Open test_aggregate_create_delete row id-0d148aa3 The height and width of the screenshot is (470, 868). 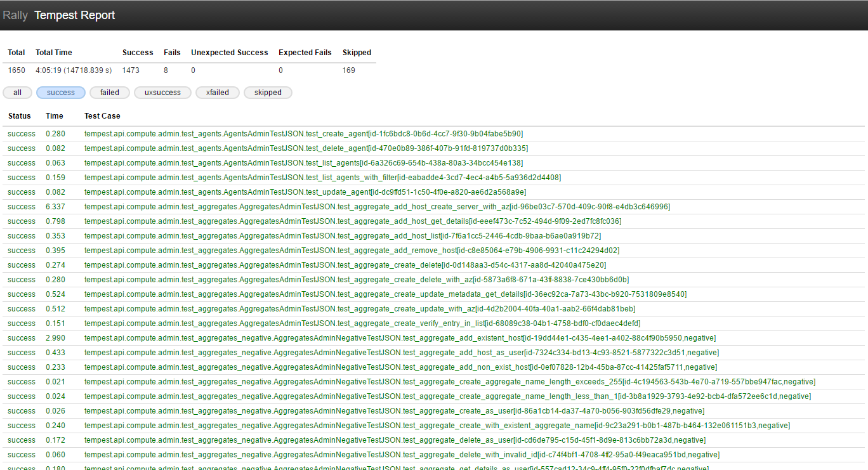[433, 265]
